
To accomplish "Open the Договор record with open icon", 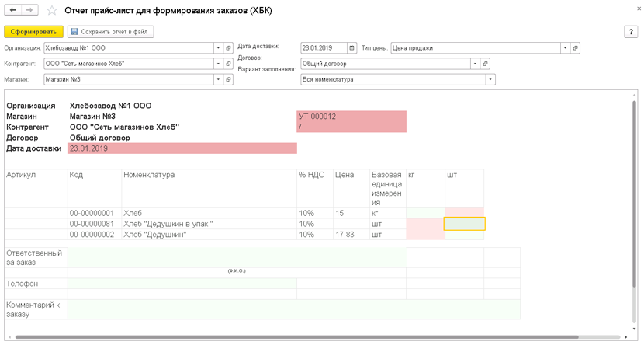I will [x=486, y=64].
